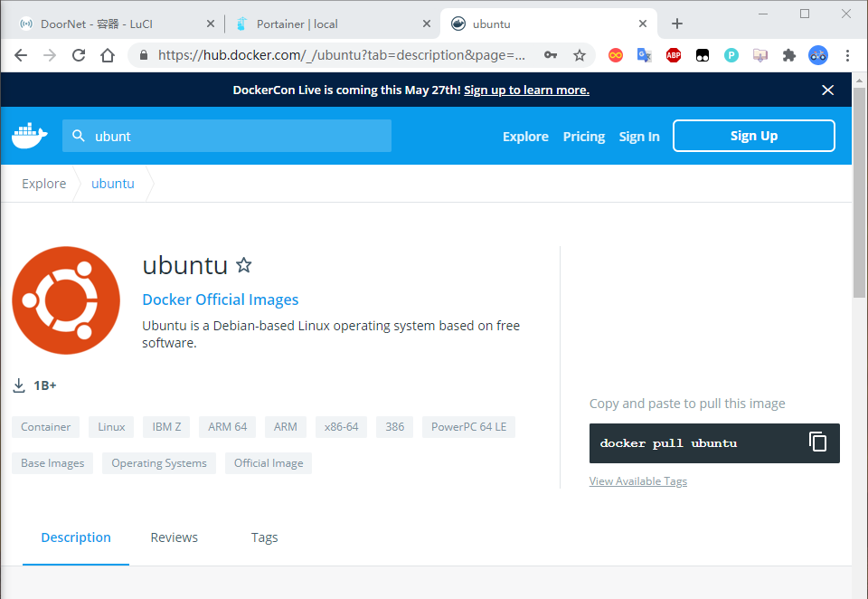Click the search magnifier icon
This screenshot has height=599, width=868.
coord(79,136)
